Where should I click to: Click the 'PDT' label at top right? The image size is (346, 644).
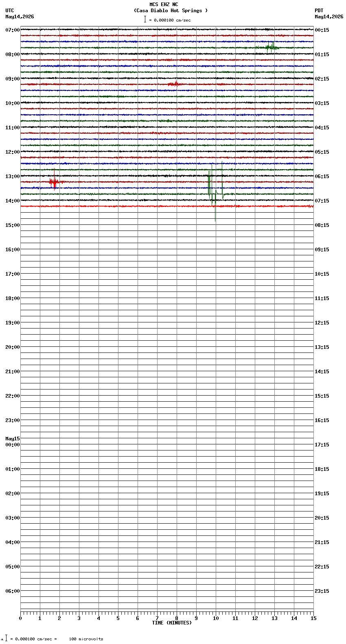pyautogui.click(x=319, y=11)
